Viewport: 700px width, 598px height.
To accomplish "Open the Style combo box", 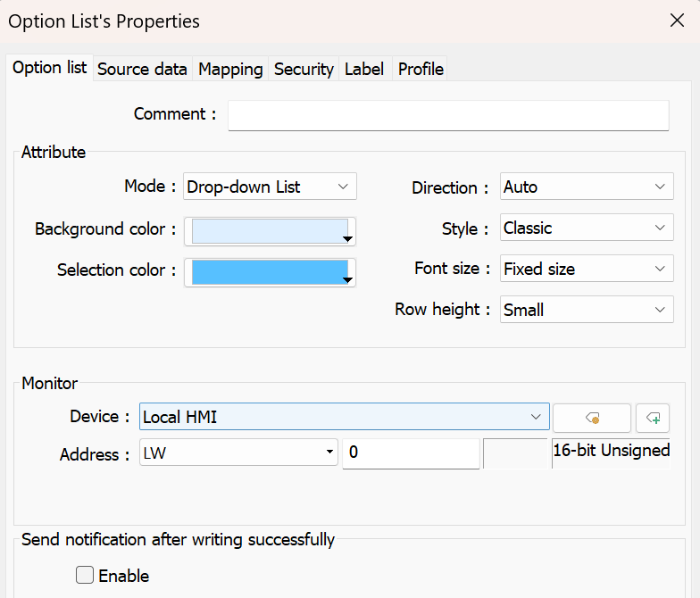I will tap(587, 228).
